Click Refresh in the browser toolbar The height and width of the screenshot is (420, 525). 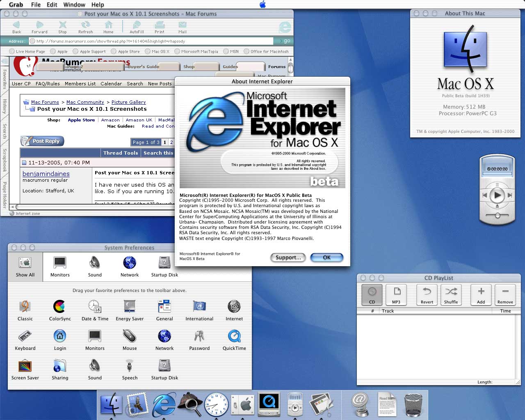[85, 27]
